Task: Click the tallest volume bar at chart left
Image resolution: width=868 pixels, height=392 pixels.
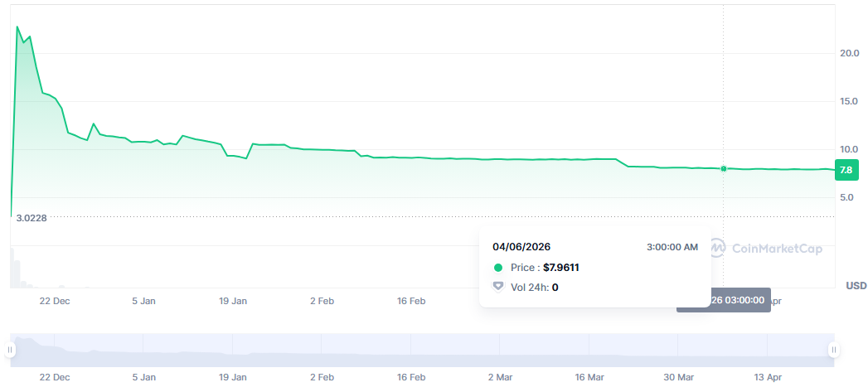Action: coord(13,268)
